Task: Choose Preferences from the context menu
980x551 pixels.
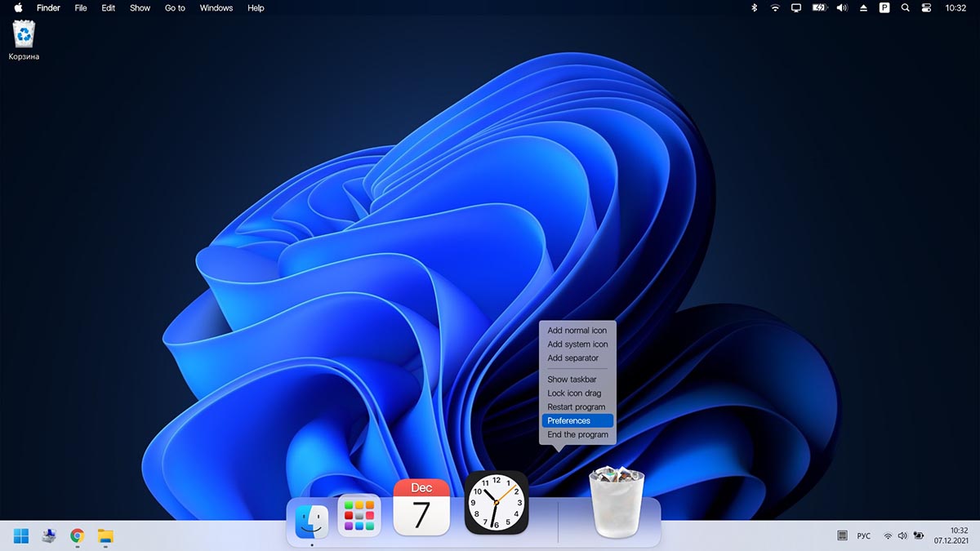Action: 569,421
